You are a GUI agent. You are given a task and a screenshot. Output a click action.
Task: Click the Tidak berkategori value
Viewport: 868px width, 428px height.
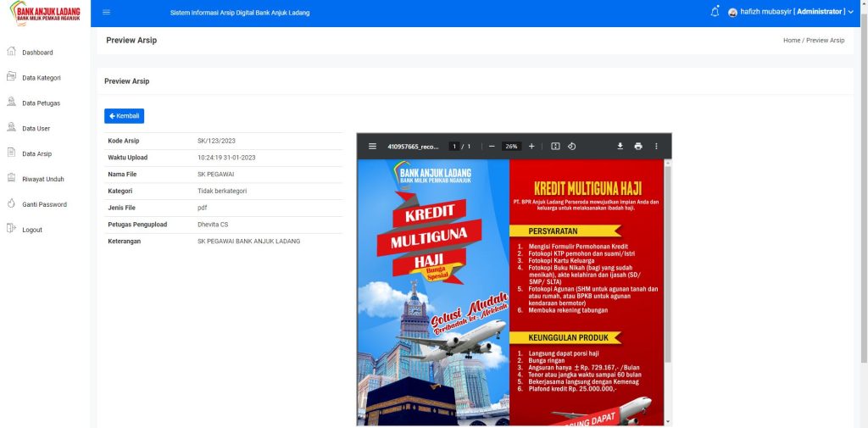point(222,191)
